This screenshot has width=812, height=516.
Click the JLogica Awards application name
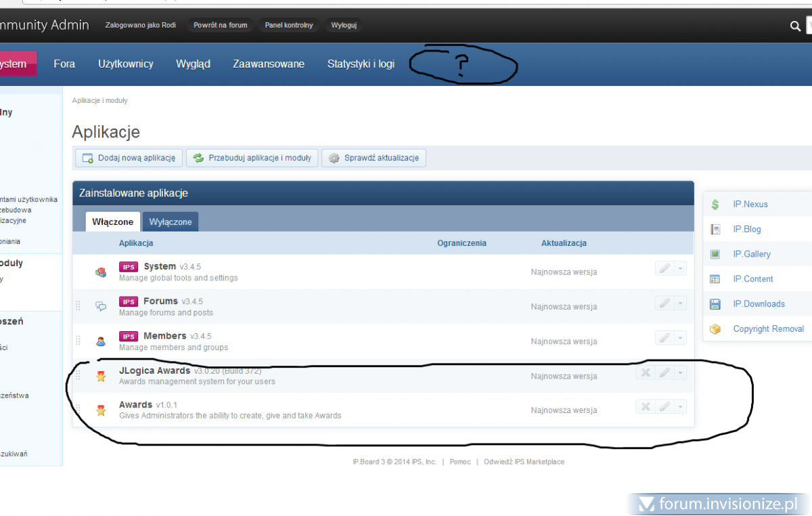(155, 370)
